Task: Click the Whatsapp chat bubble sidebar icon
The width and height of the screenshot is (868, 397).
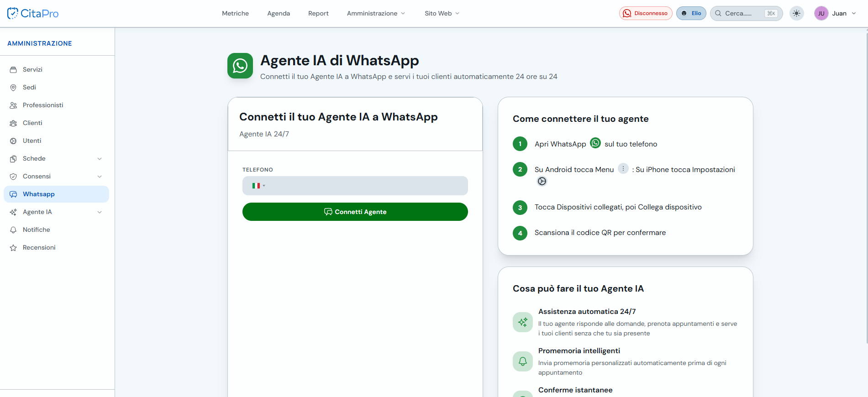Action: tap(13, 194)
